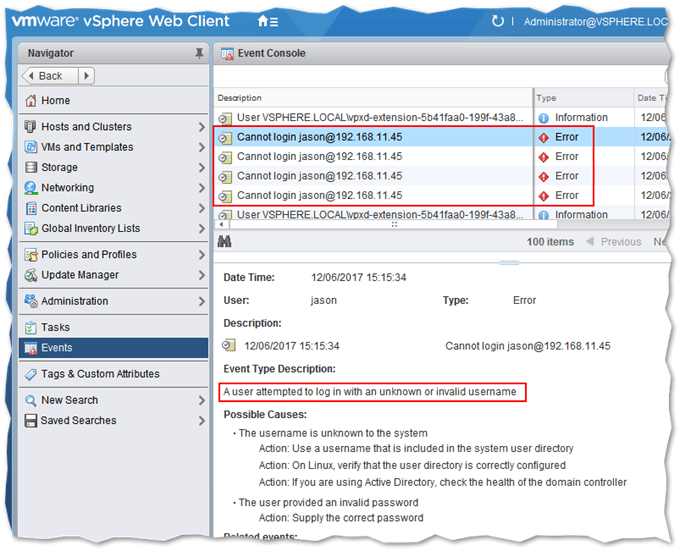The height and width of the screenshot is (551, 680).
Task: Click scroll-left arrow of event list
Action: click(222, 224)
